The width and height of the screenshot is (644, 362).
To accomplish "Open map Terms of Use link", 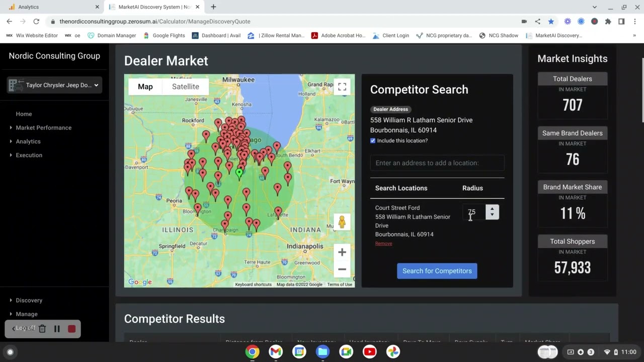I will pyautogui.click(x=340, y=285).
